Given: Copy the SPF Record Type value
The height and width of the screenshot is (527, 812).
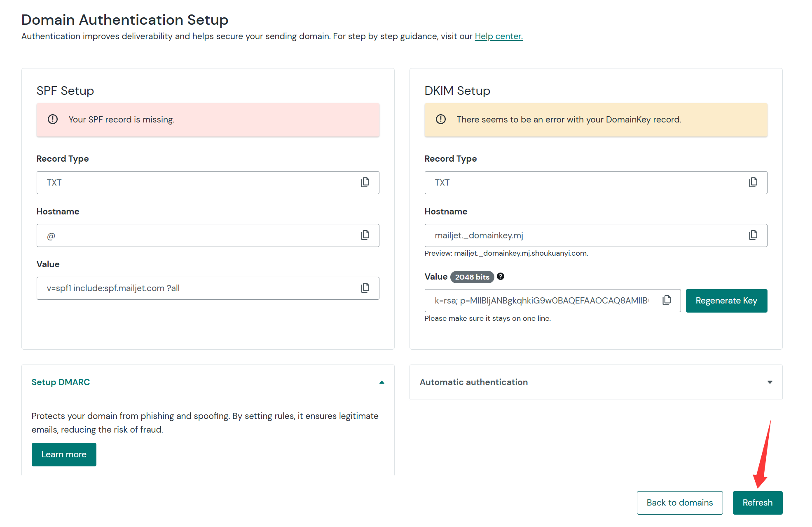Looking at the screenshot, I should [x=365, y=182].
